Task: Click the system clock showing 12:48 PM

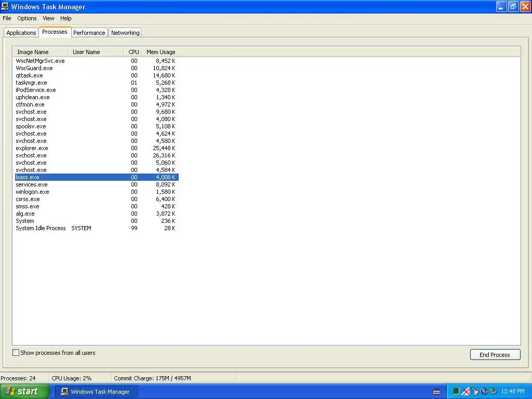Action: pos(513,392)
